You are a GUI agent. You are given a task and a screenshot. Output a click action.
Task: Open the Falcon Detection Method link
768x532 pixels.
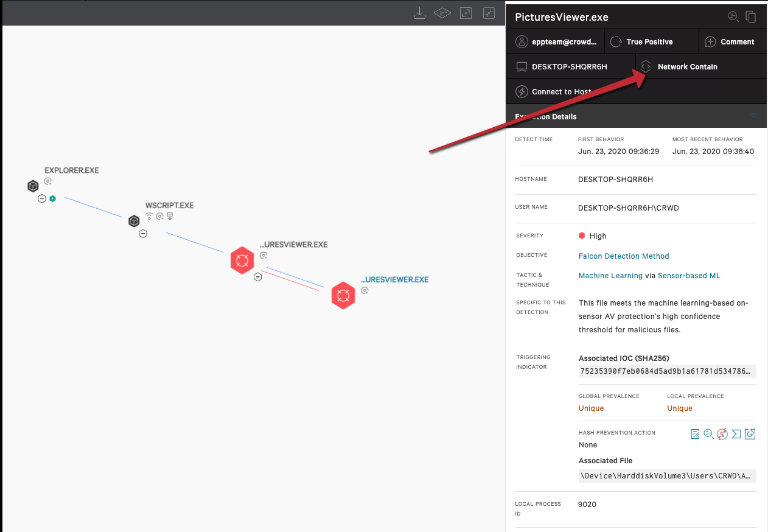(x=624, y=256)
